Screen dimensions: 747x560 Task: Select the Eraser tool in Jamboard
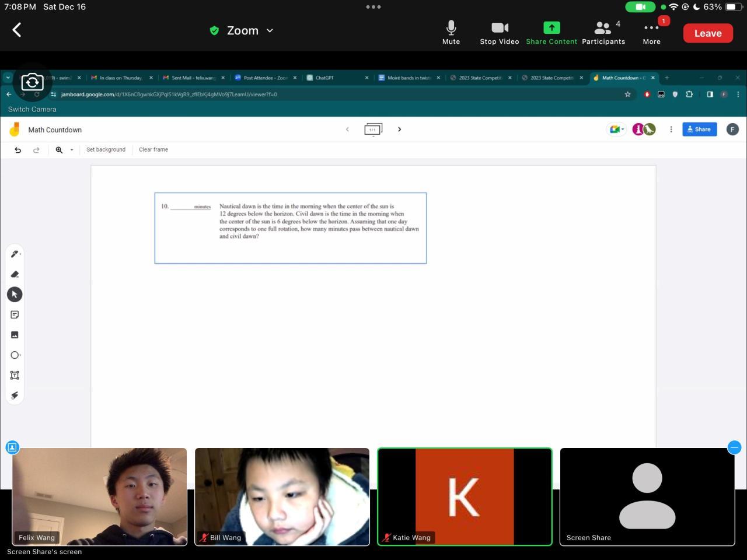pyautogui.click(x=15, y=274)
